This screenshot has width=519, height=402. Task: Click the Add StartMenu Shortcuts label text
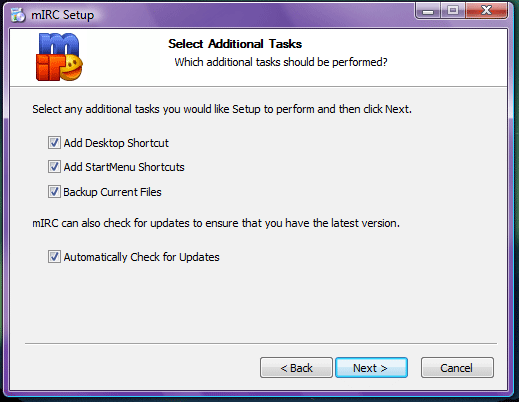[124, 167]
